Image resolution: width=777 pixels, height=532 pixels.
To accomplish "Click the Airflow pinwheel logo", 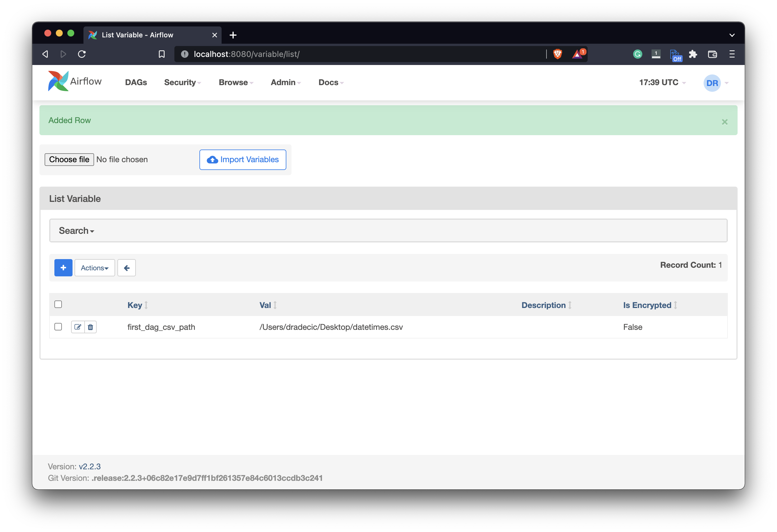I will pos(58,81).
